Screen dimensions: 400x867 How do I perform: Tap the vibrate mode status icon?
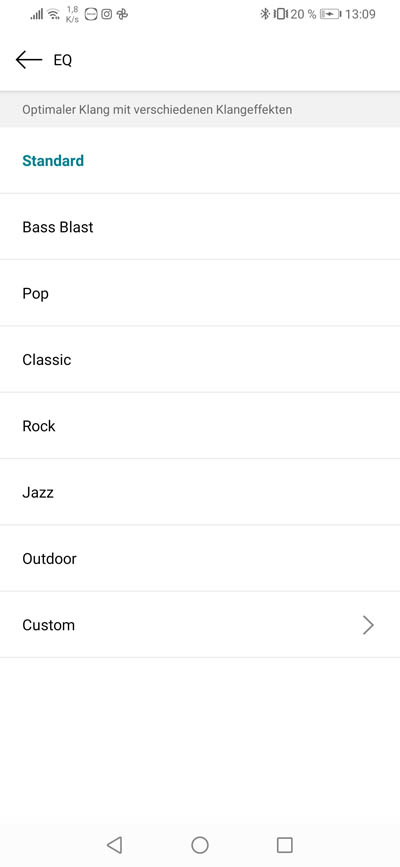[280, 14]
